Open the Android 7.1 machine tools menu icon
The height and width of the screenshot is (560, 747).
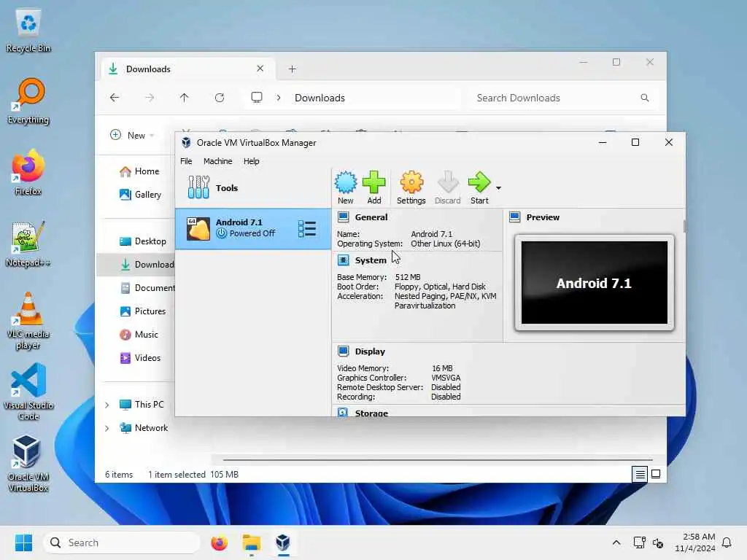pos(307,228)
